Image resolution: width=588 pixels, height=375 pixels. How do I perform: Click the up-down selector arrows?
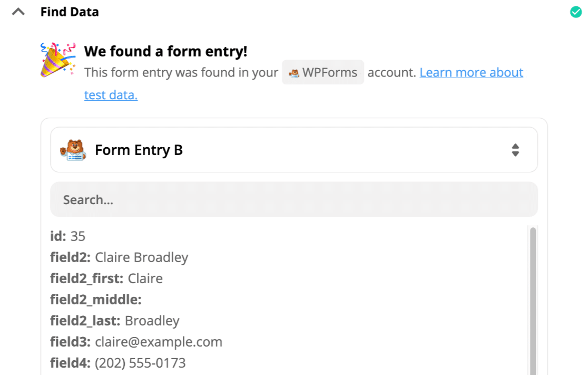pos(515,150)
